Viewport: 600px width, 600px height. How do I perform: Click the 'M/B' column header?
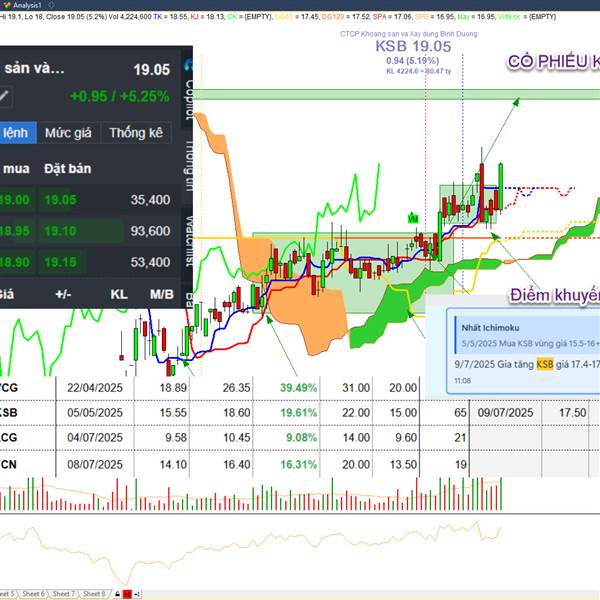pyautogui.click(x=162, y=294)
